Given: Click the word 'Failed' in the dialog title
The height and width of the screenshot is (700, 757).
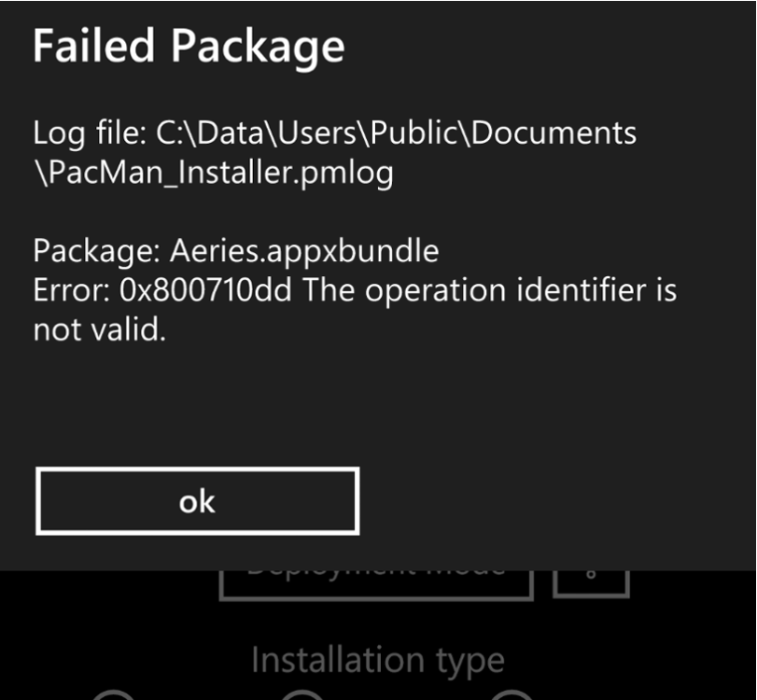Looking at the screenshot, I should pyautogui.click(x=94, y=46).
